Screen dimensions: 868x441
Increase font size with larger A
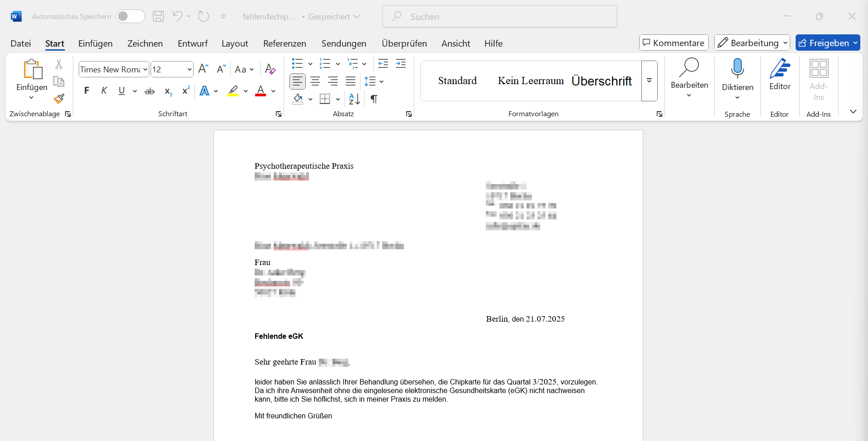(x=204, y=69)
